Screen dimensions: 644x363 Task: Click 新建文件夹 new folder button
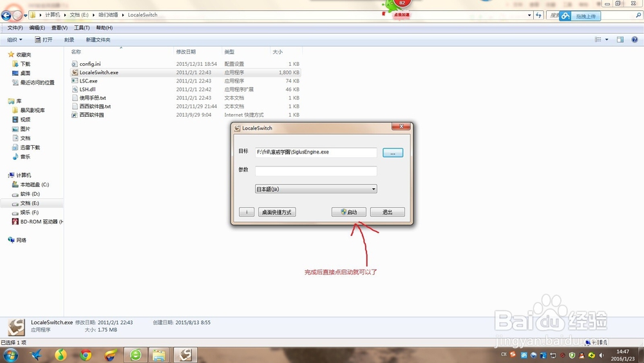[98, 40]
